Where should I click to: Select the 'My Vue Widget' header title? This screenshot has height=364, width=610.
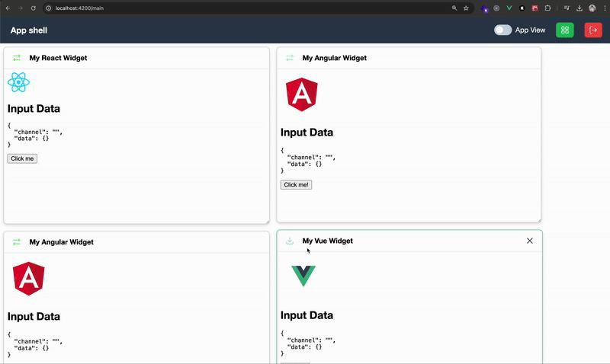tap(328, 241)
